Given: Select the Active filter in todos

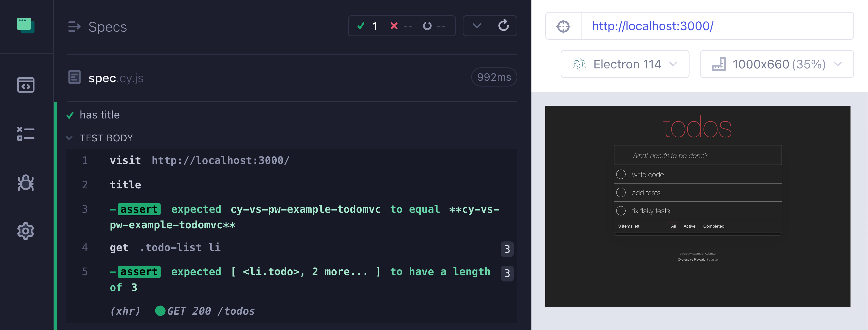Looking at the screenshot, I should 689,226.
